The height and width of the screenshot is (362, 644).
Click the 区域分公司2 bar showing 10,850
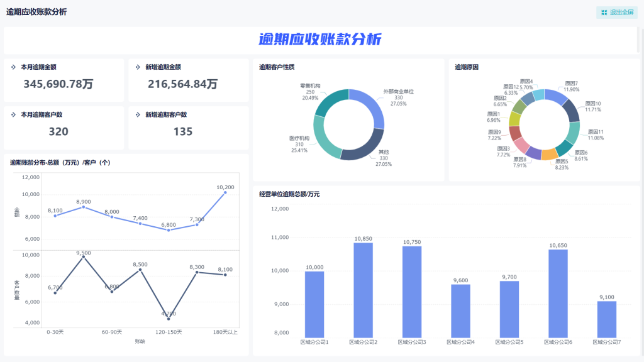point(363,290)
